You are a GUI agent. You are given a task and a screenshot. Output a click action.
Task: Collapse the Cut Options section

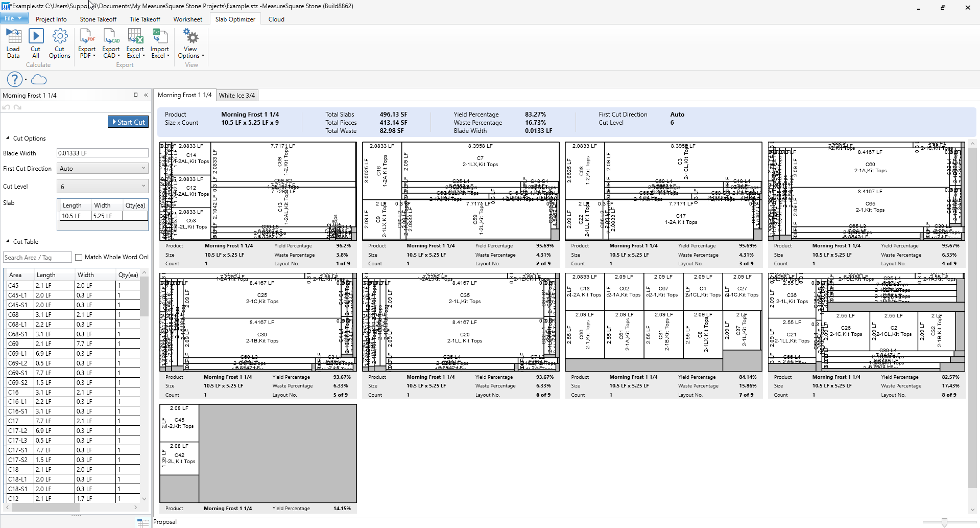coord(8,138)
